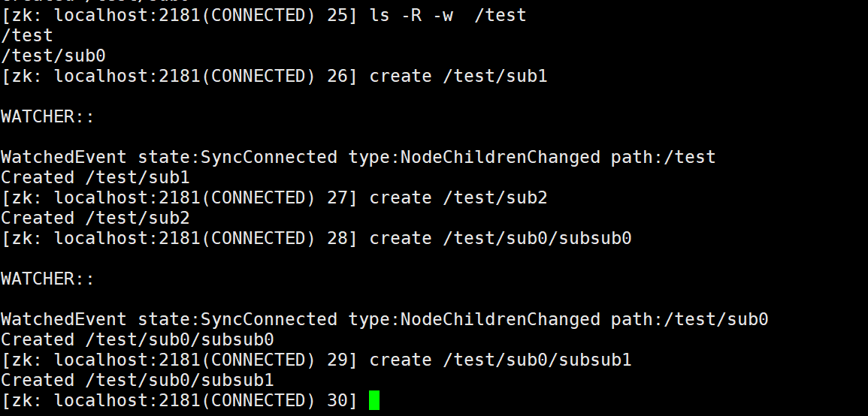
Task: Click the standalone '/test' output line
Action: [x=27, y=35]
